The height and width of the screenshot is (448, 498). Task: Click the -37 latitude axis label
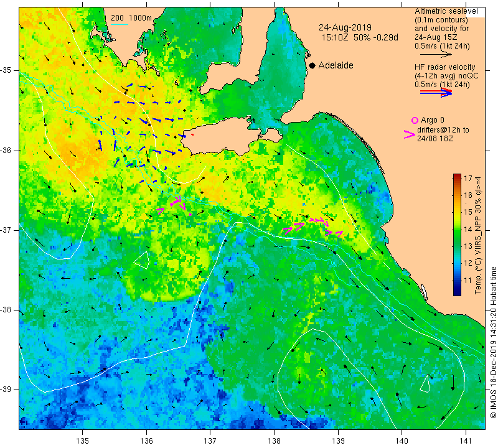point(7,230)
